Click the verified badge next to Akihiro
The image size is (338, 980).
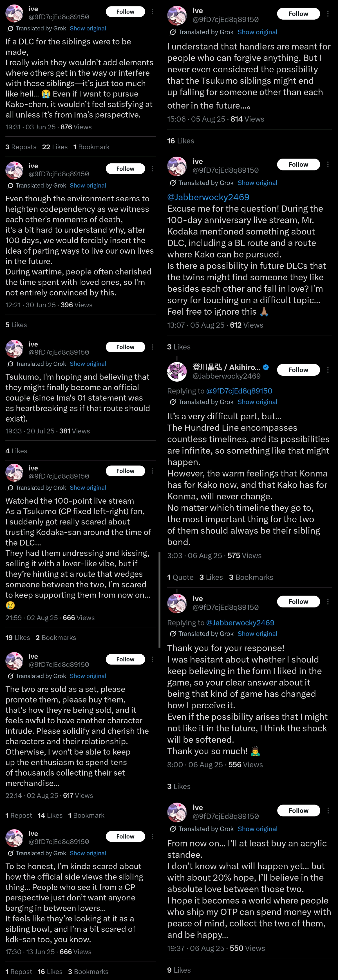pos(266,367)
